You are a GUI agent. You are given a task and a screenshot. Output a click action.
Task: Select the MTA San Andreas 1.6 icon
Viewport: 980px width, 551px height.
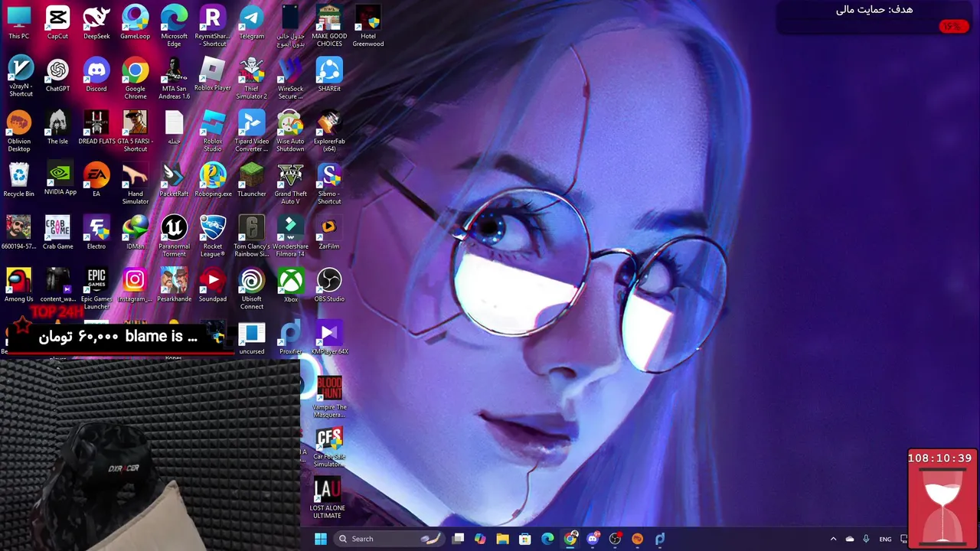(174, 78)
